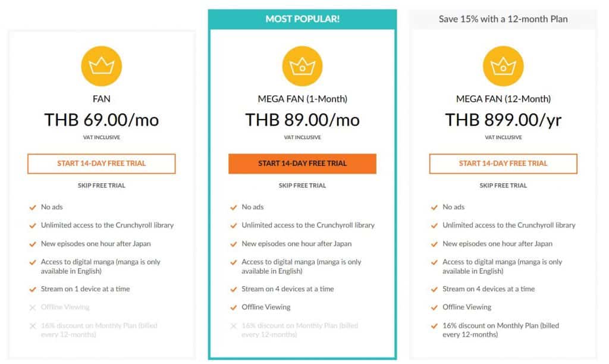Image resolution: width=609 pixels, height=364 pixels.
Task: Click checkmark beside 12-Month 16% discount
Action: (435, 326)
